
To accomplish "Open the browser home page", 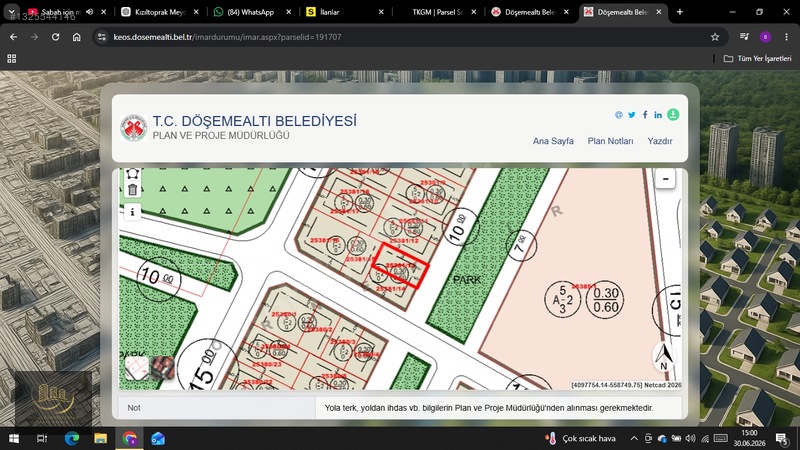I will (x=77, y=37).
